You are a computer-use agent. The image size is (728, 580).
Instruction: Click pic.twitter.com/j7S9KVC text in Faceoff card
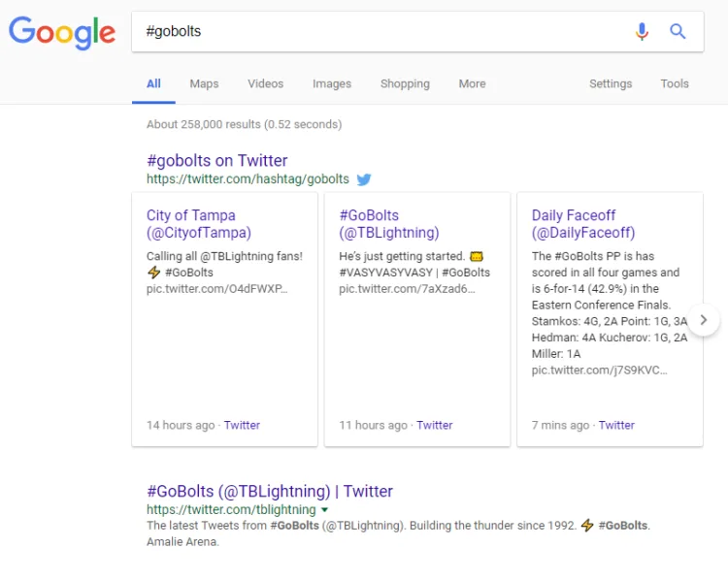pos(600,371)
